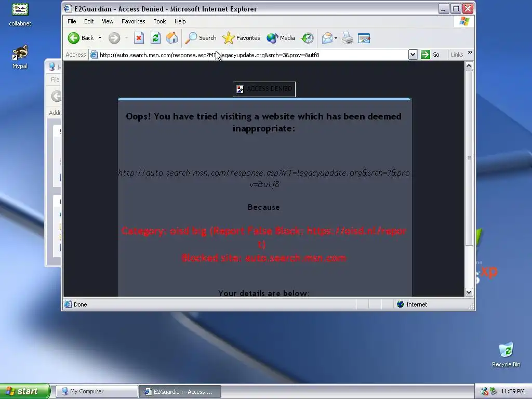The width and height of the screenshot is (532, 399).
Task: Click 'Blocked site: auto.search.msn.com' text
Action: pyautogui.click(x=263, y=258)
